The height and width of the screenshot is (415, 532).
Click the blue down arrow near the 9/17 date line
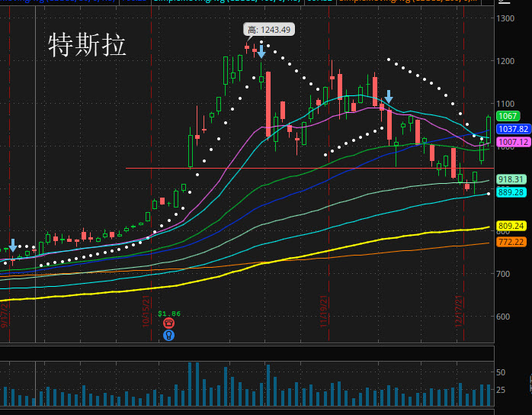(x=13, y=245)
